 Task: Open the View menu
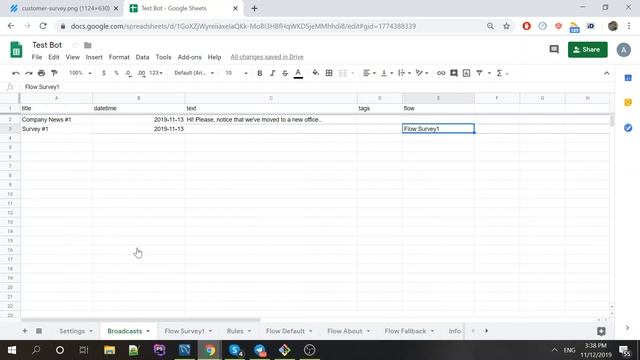[73, 57]
